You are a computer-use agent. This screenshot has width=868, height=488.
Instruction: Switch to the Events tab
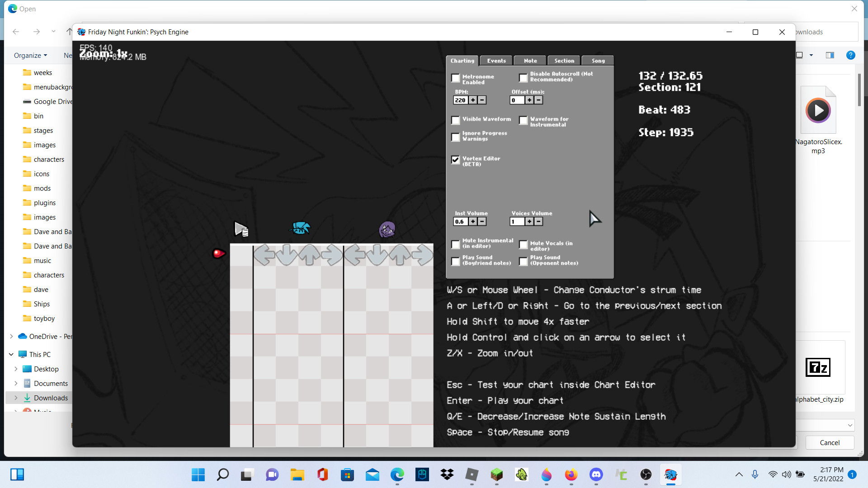click(496, 61)
